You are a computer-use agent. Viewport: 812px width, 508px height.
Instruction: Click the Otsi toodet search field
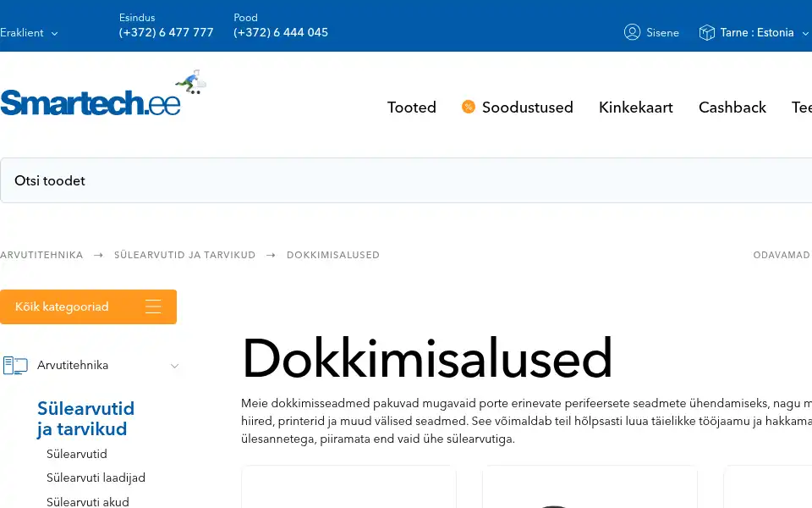pyautogui.click(x=406, y=180)
